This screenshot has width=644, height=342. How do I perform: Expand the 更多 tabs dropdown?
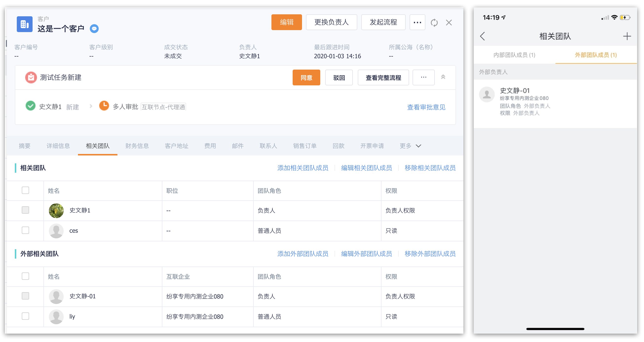(411, 146)
